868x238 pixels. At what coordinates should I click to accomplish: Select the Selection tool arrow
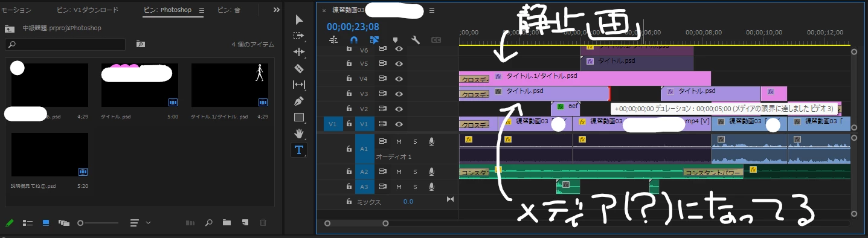pyautogui.click(x=298, y=20)
